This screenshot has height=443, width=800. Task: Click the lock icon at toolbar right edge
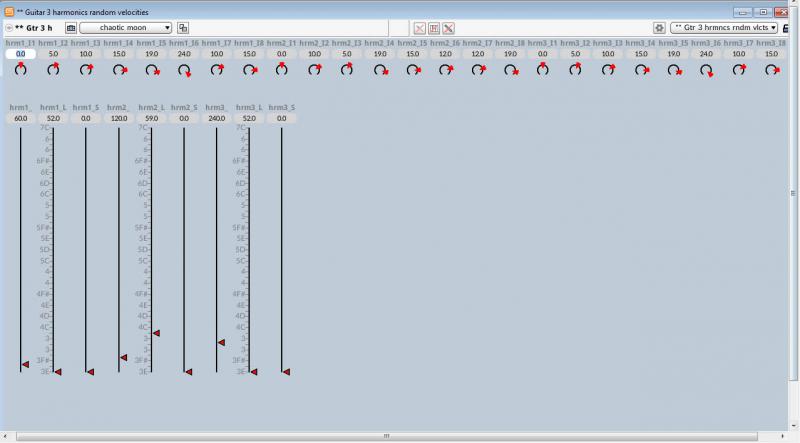pos(786,28)
